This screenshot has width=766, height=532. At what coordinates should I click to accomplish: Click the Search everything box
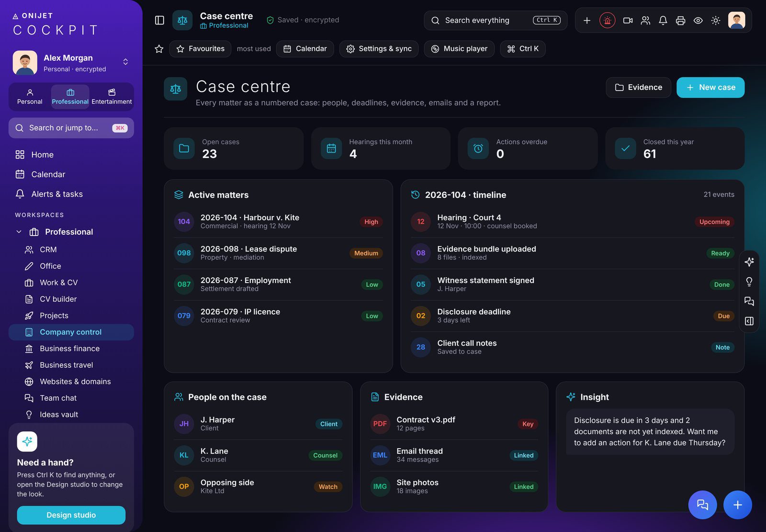[496, 20]
